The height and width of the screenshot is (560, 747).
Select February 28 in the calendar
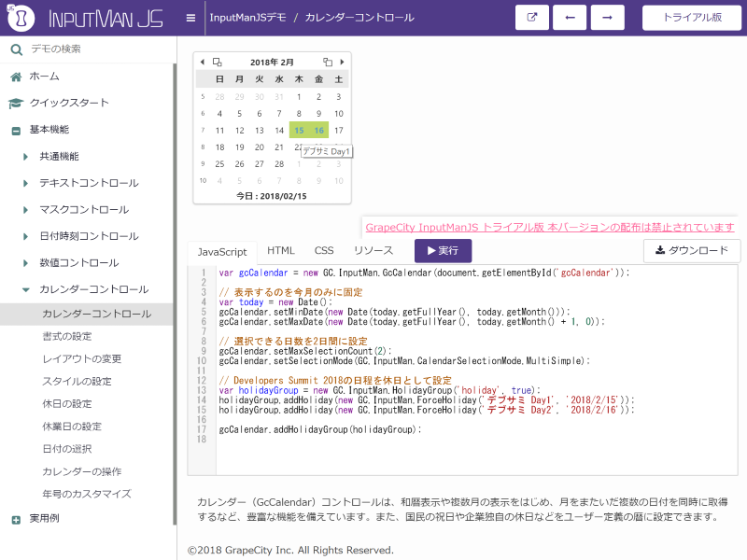[279, 164]
